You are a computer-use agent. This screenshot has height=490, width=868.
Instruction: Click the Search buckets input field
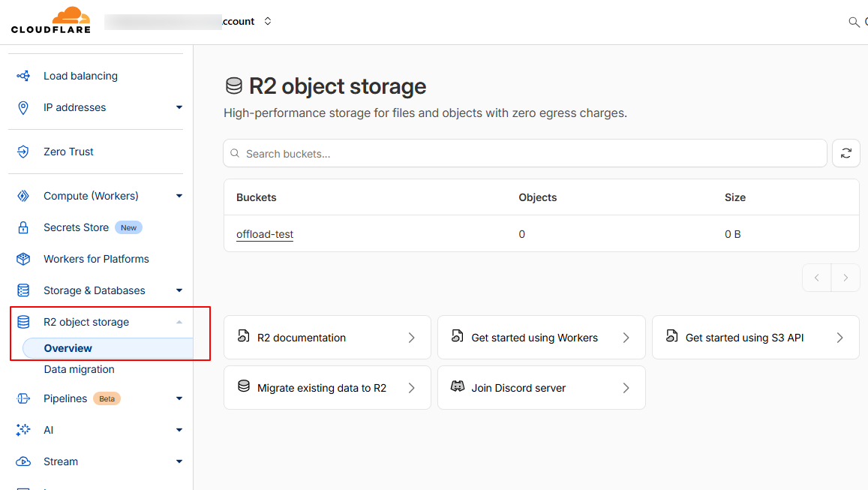[x=525, y=153]
